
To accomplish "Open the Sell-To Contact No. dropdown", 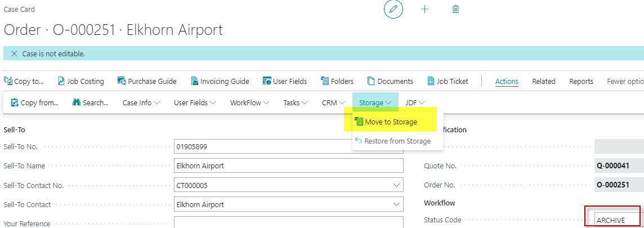I will (x=396, y=185).
